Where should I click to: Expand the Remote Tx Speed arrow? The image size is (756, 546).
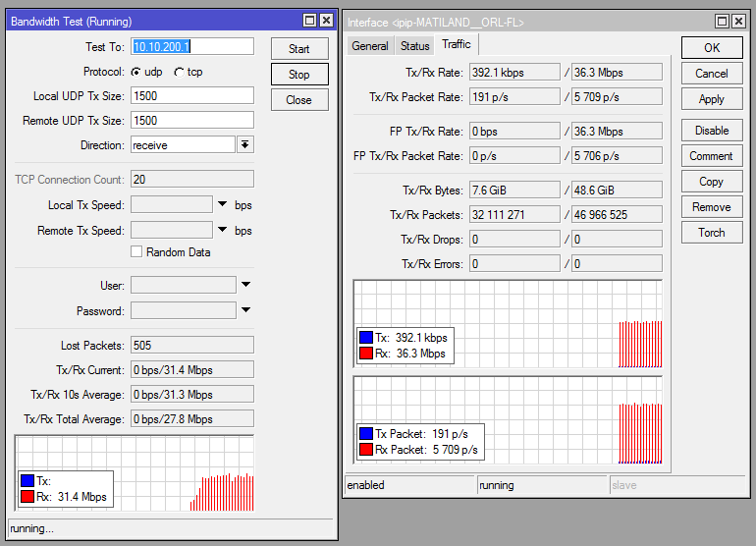tap(223, 231)
